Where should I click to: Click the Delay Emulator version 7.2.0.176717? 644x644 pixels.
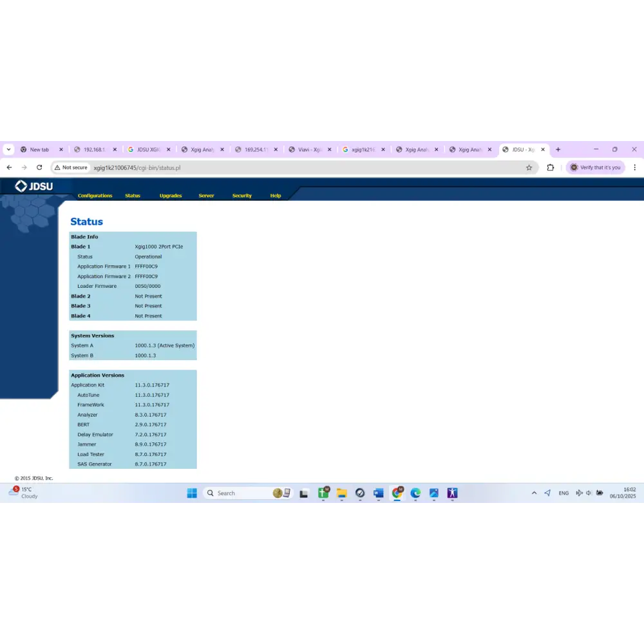tap(150, 435)
